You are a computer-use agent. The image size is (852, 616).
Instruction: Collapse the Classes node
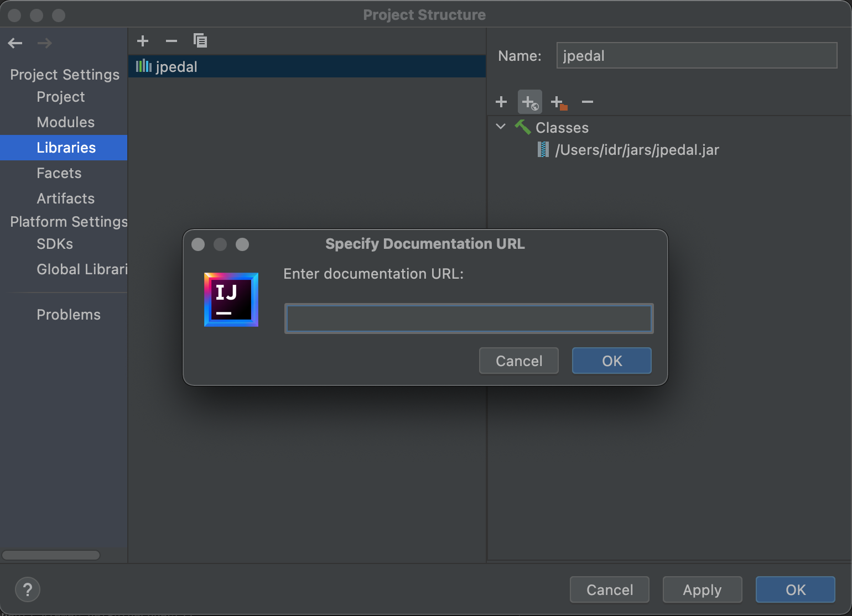500,127
